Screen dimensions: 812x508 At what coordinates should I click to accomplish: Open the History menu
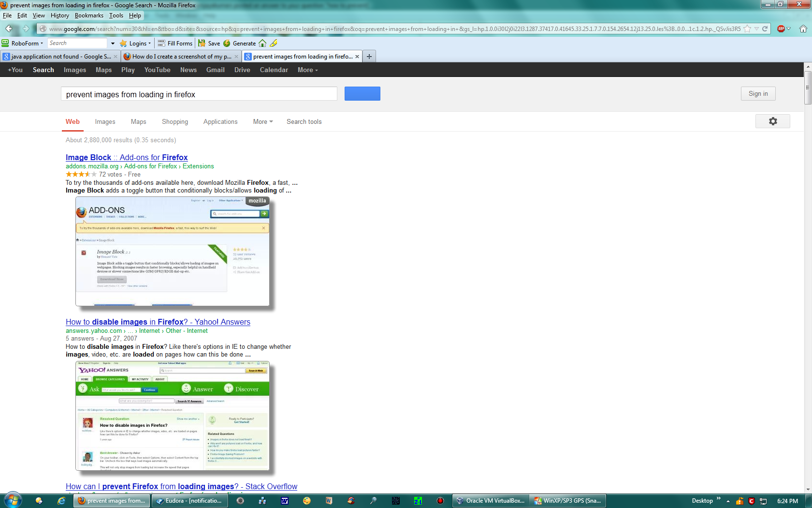60,15
